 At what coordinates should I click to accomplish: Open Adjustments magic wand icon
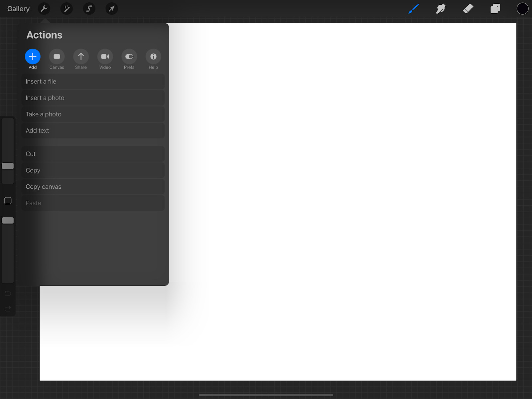click(66, 9)
